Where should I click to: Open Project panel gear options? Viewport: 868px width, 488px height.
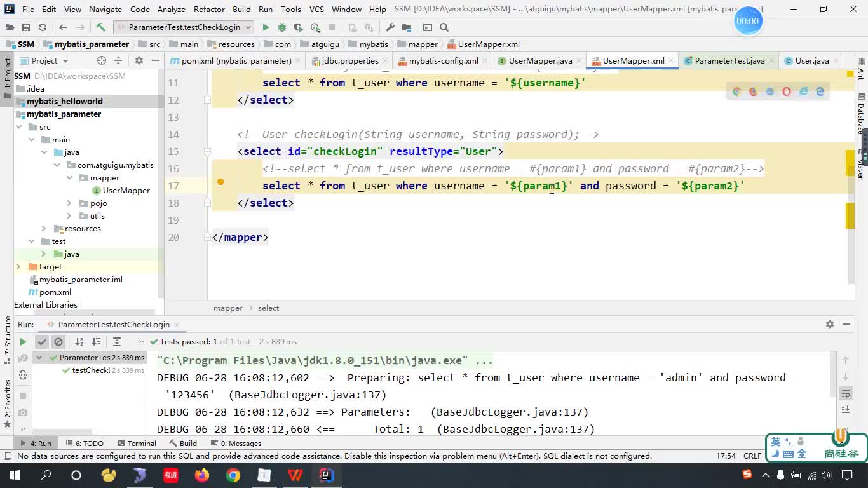[139, 60]
